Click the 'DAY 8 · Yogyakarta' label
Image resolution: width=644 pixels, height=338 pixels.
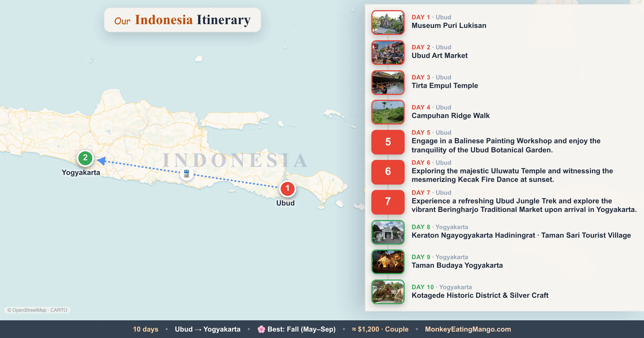[440, 227]
